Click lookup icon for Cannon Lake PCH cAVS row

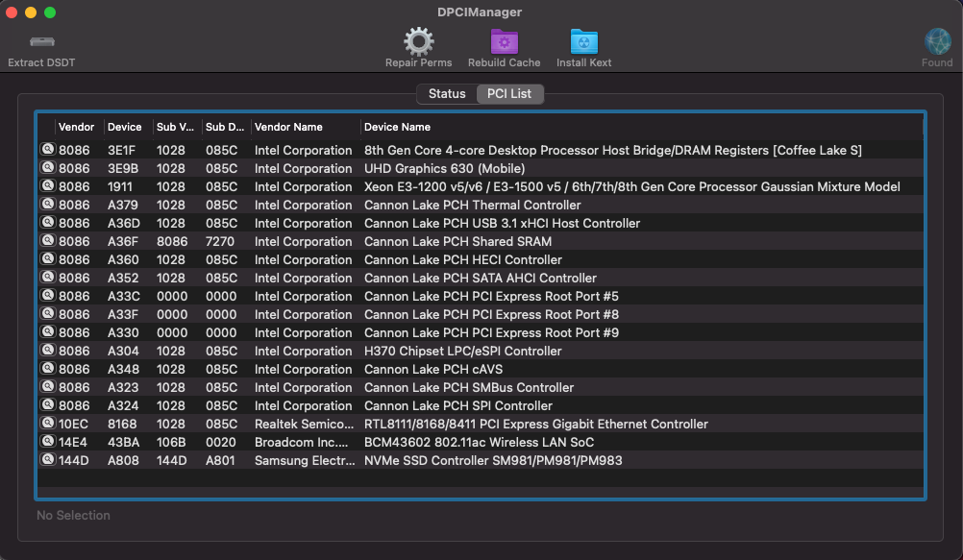[x=48, y=369]
